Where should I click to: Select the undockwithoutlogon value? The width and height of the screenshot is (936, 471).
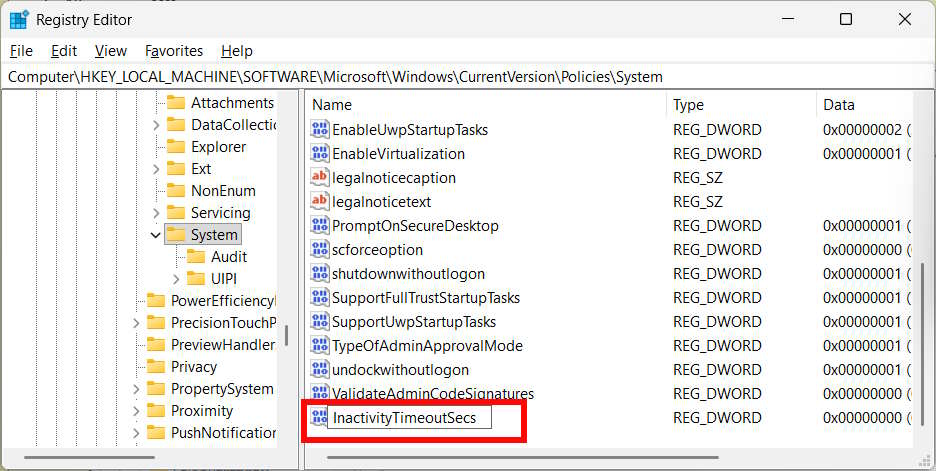(x=400, y=370)
